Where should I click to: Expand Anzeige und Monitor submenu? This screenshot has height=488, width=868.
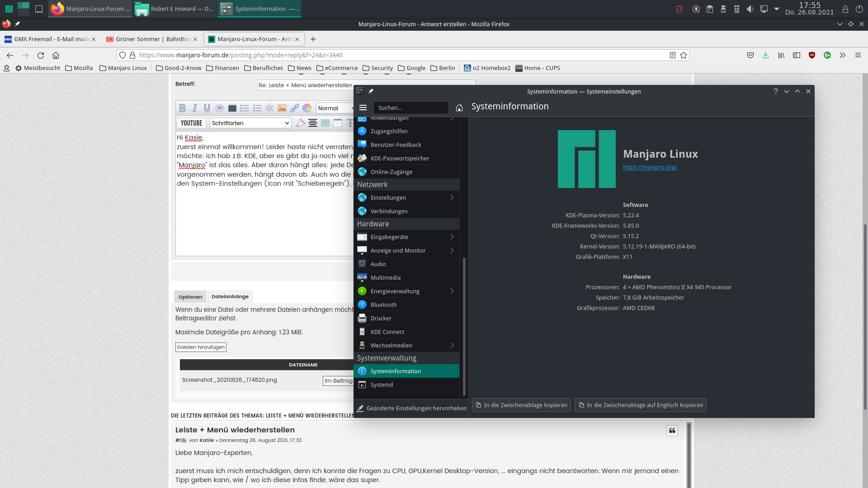coord(406,250)
